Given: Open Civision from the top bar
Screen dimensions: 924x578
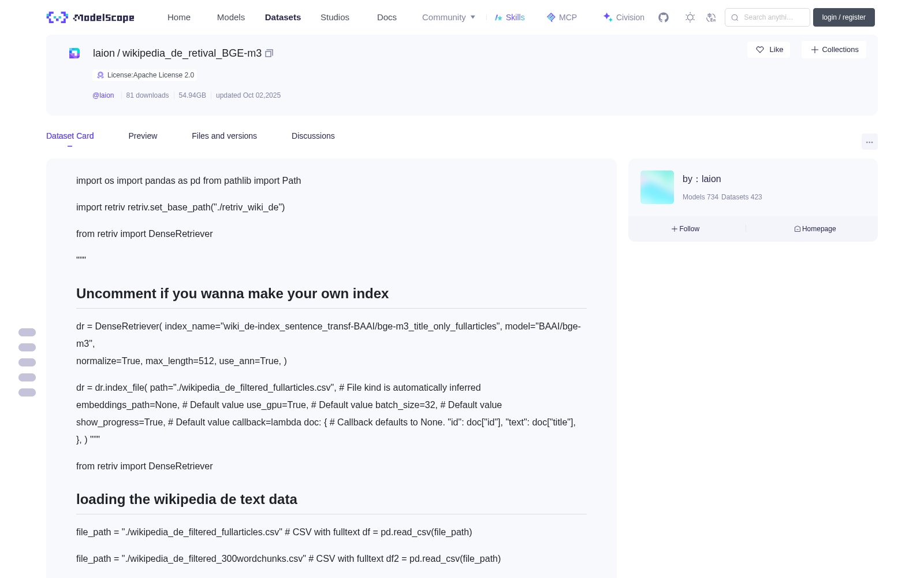Looking at the screenshot, I should click(624, 17).
